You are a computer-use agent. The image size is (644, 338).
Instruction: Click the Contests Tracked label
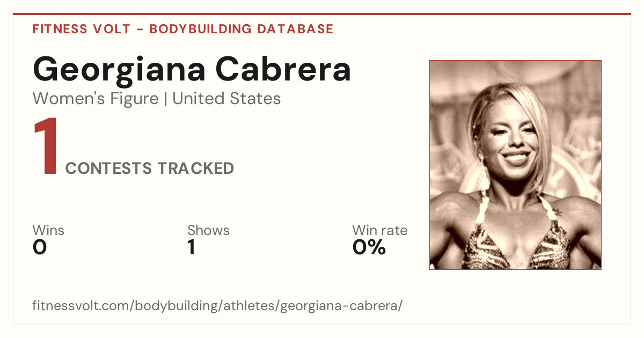point(150,168)
